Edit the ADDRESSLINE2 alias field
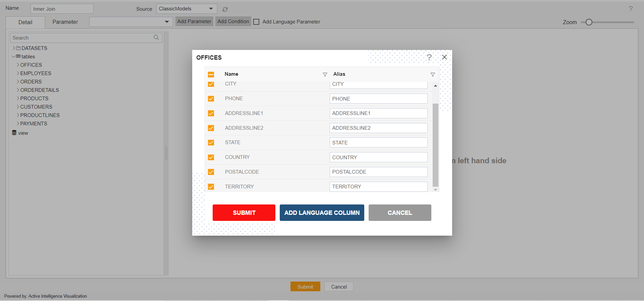The height and width of the screenshot is (301, 644). [378, 128]
